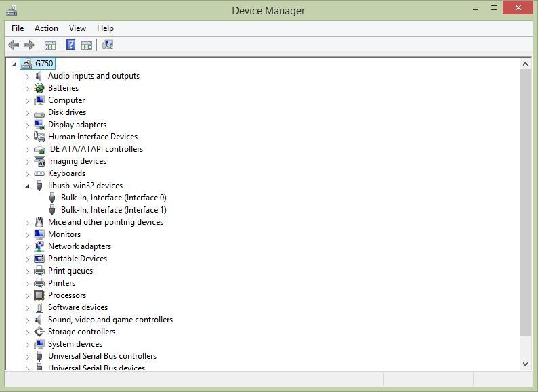Click the scrollbar up arrow
This screenshot has width=538, height=392.
(x=525, y=64)
